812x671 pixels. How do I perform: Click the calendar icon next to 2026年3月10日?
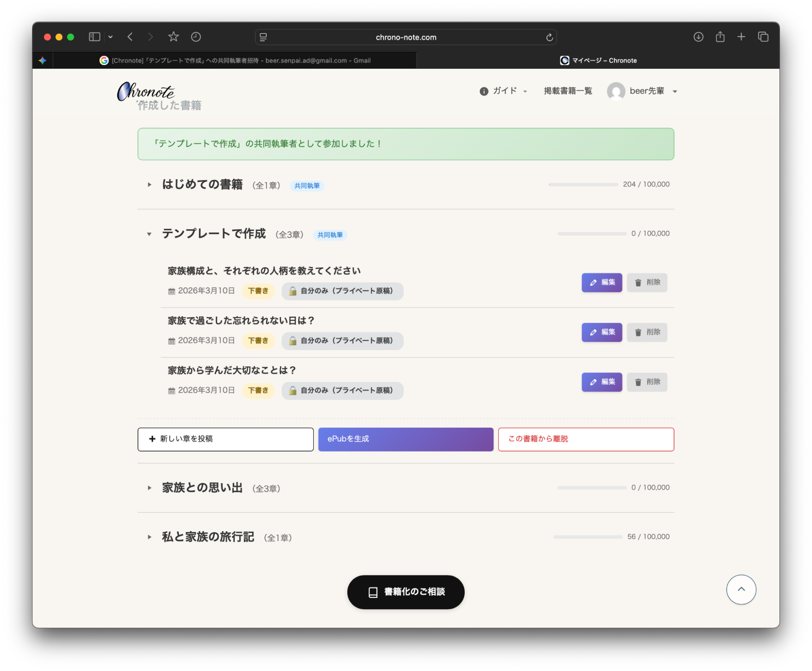point(171,291)
